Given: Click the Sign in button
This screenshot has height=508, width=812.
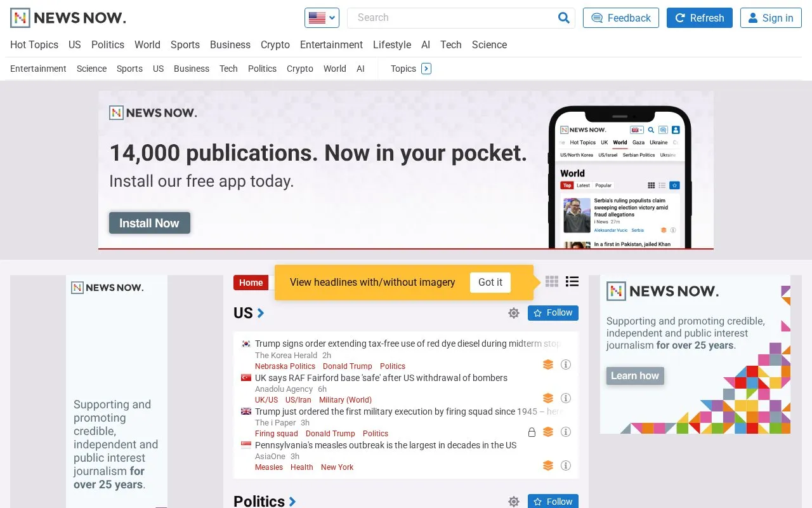Looking at the screenshot, I should pyautogui.click(x=771, y=18).
